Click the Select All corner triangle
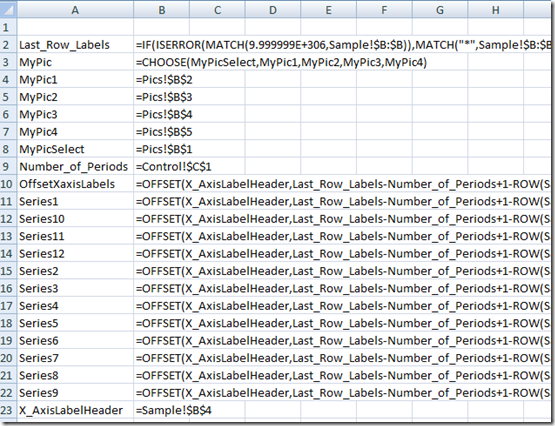555x426 pixels. pos(8,10)
